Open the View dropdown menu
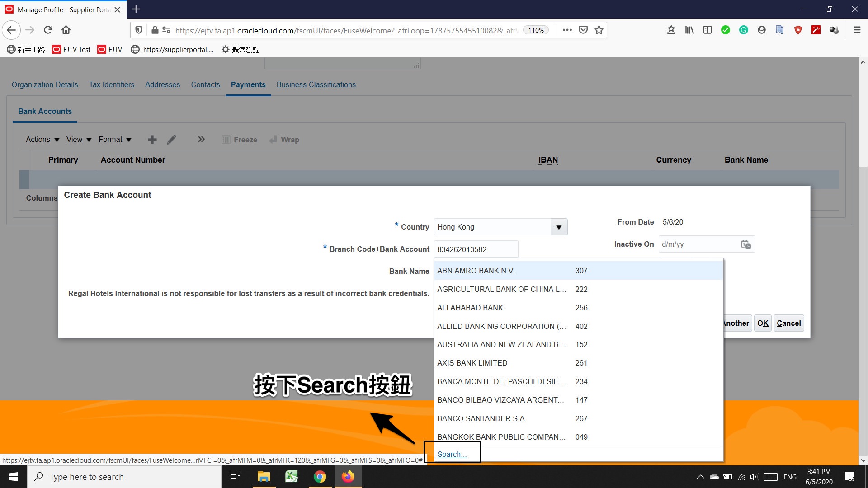The width and height of the screenshot is (868, 488). tap(79, 140)
